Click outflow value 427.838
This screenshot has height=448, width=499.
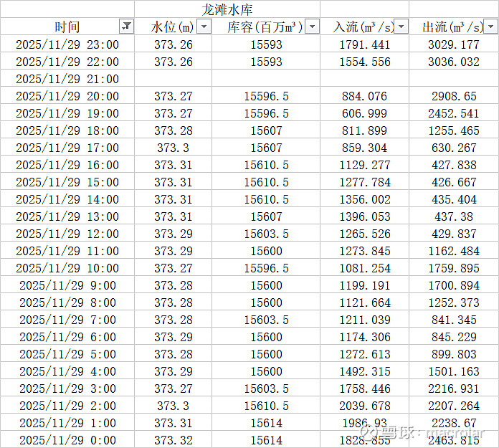(454, 164)
